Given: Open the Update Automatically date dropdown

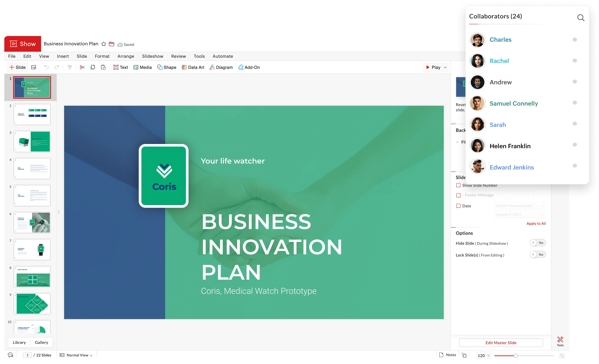Looking at the screenshot, I should coord(520,205).
